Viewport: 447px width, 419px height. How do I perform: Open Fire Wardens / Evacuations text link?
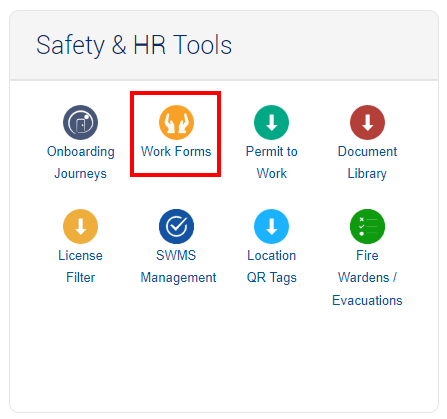tap(367, 278)
